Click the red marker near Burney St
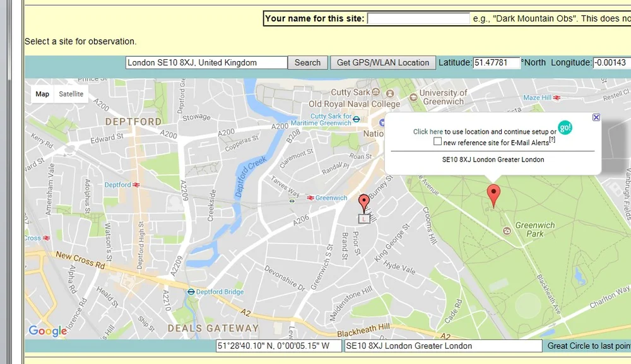 tap(364, 204)
